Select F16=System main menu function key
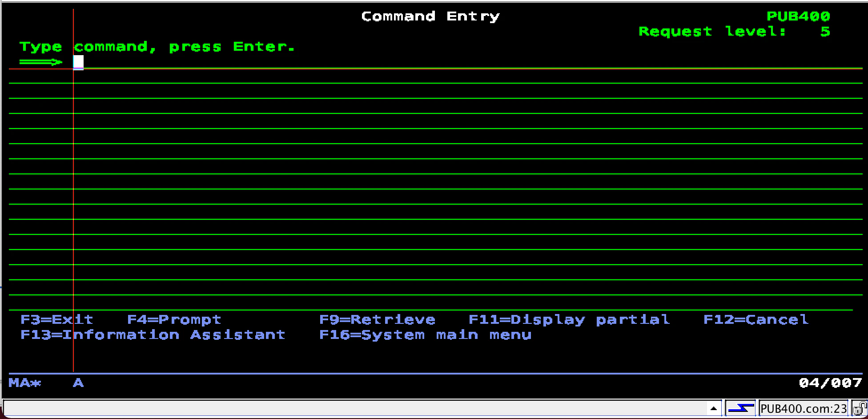This screenshot has width=868, height=419. pyautogui.click(x=425, y=334)
